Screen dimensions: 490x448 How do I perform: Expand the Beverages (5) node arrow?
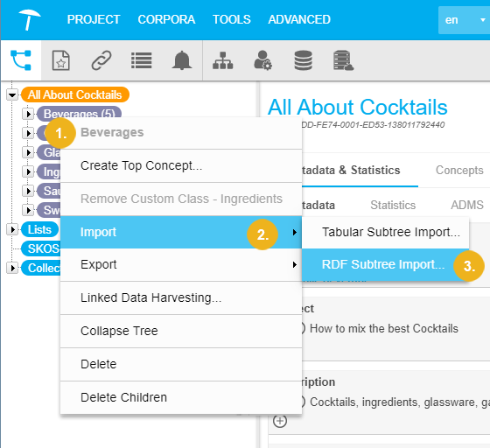coord(28,114)
